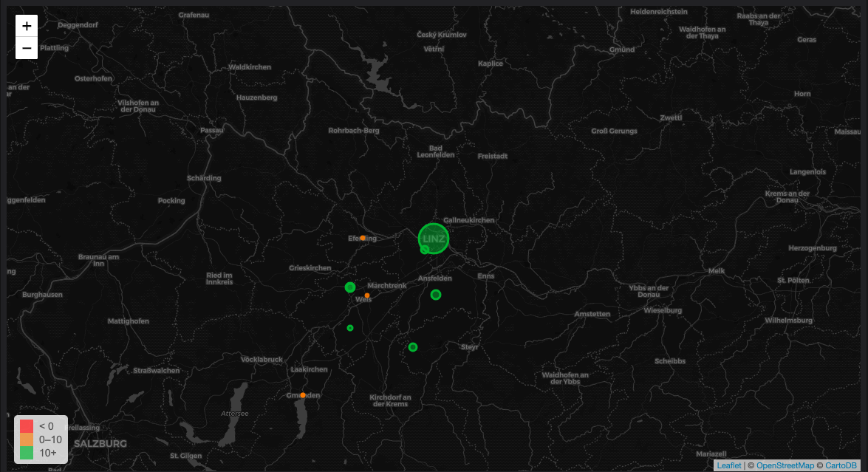Click the 'Freistadt' map label
The width and height of the screenshot is (868, 472).
(493, 156)
